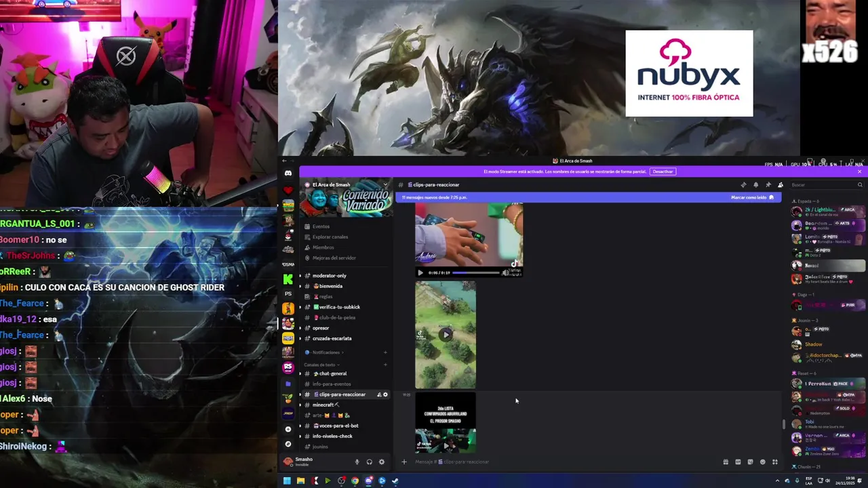This screenshot has width=868, height=488.
Task: Click the chat messages scrollbar
Action: point(784,424)
